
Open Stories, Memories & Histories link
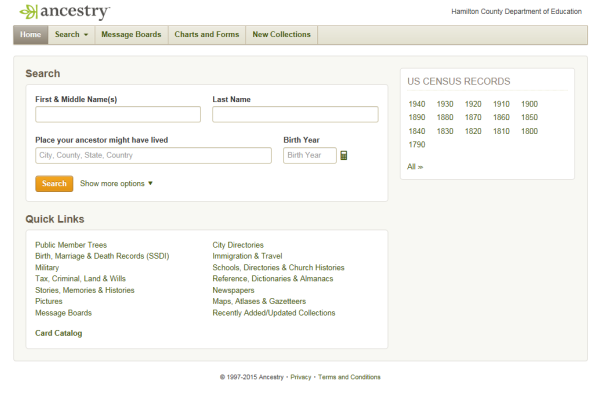(x=85, y=290)
